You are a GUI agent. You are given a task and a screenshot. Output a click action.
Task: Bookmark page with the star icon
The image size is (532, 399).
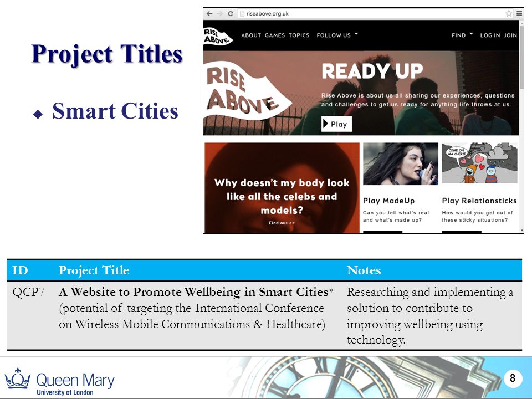coord(509,13)
